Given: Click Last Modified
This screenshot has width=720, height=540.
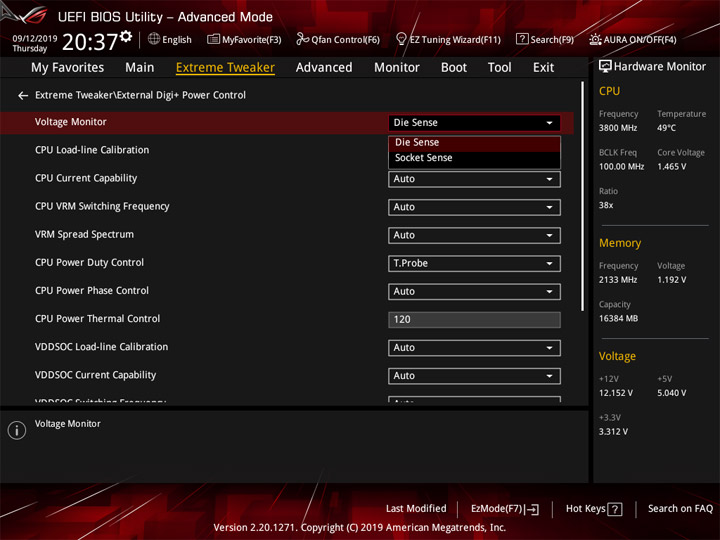Looking at the screenshot, I should [416, 509].
